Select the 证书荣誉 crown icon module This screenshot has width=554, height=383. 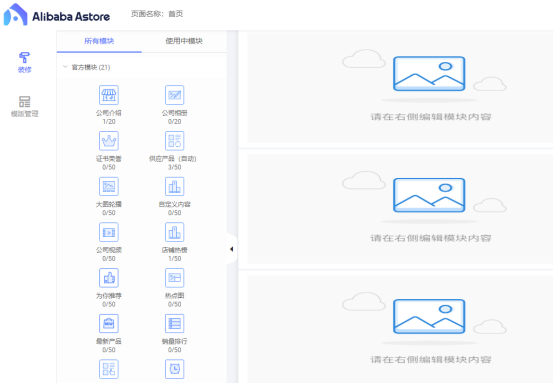coord(109,141)
